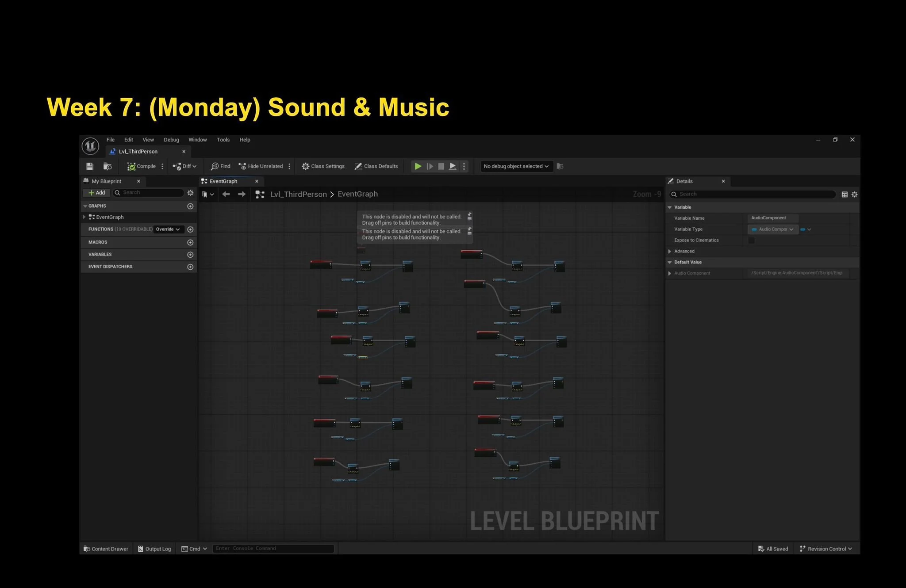This screenshot has height=588, width=906.
Task: Click the Find magnifier icon
Action: point(215,166)
